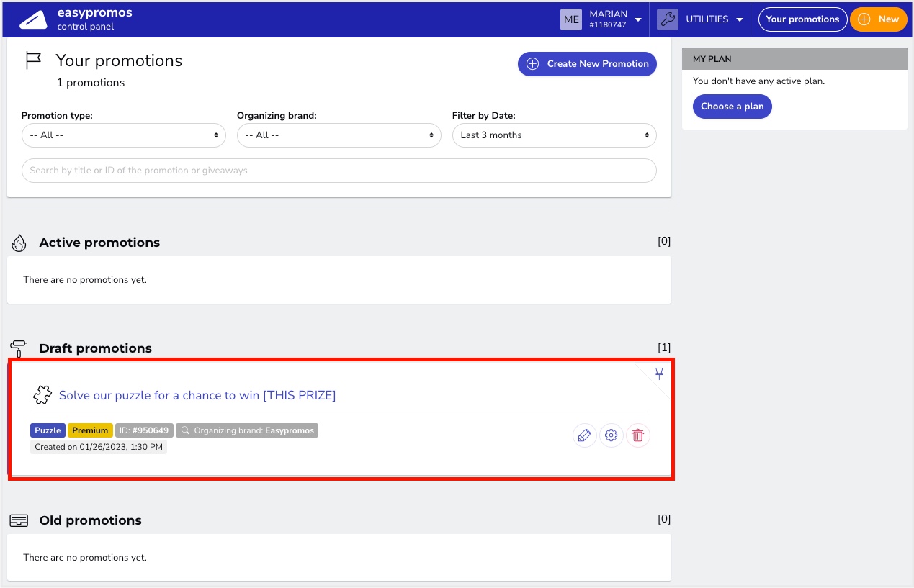
Task: Click the Choose a plan button
Action: [x=732, y=106]
